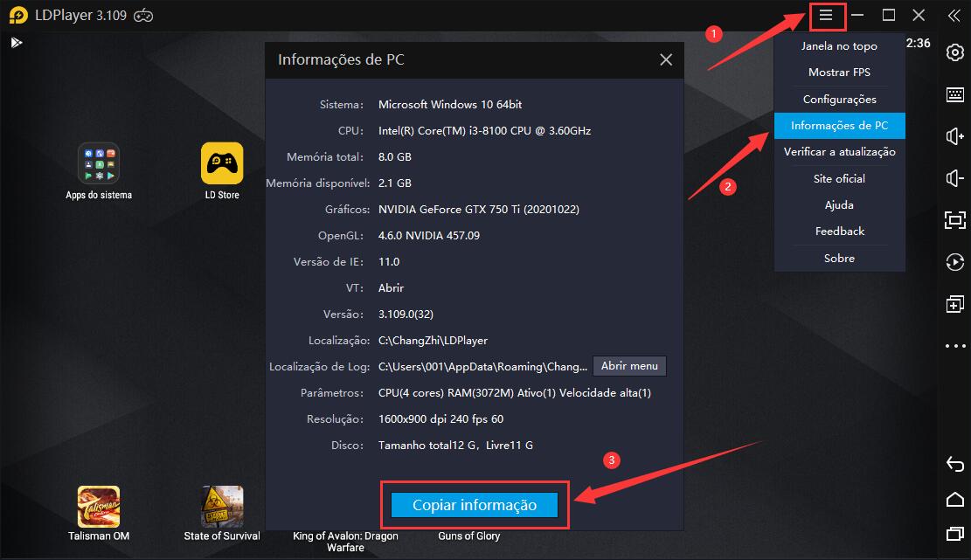Select Feedback menu item
Viewport: 971px width, 560px height.
(x=839, y=232)
